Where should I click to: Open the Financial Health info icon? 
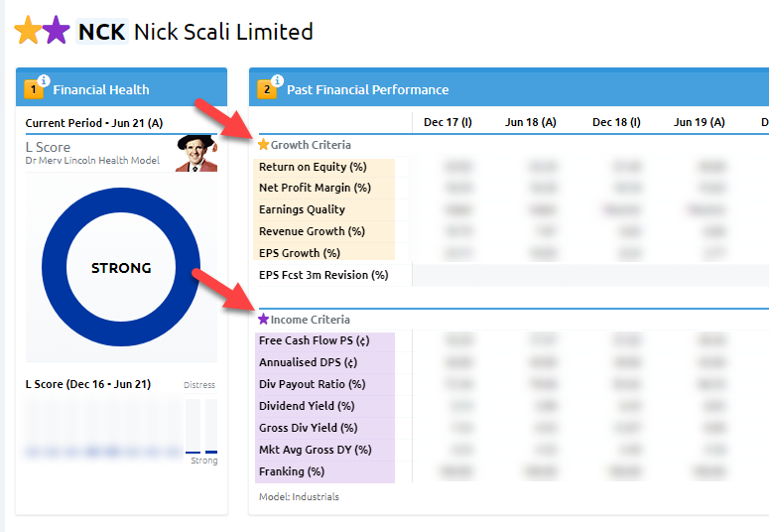coord(44,80)
